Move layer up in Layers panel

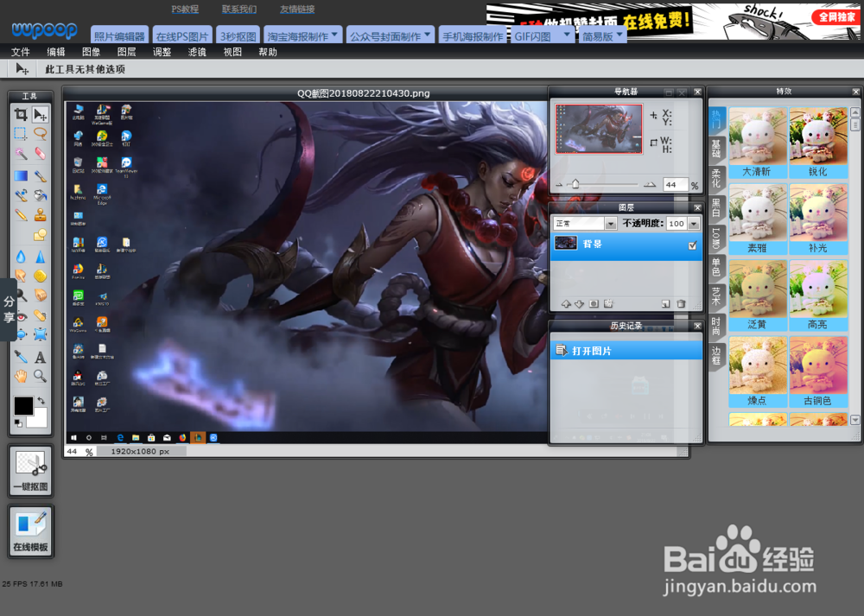(x=566, y=303)
